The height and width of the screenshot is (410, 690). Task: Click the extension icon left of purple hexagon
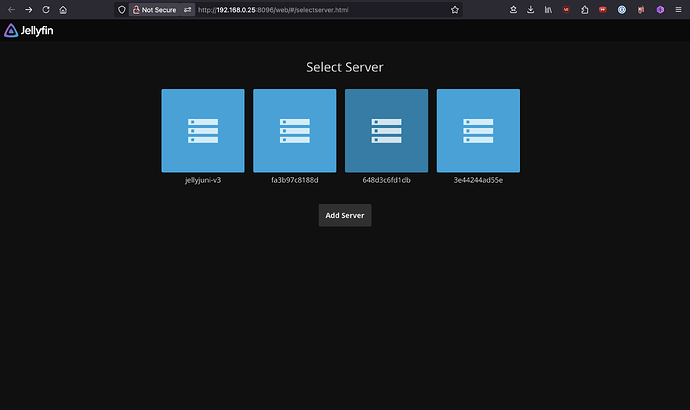pos(641,10)
